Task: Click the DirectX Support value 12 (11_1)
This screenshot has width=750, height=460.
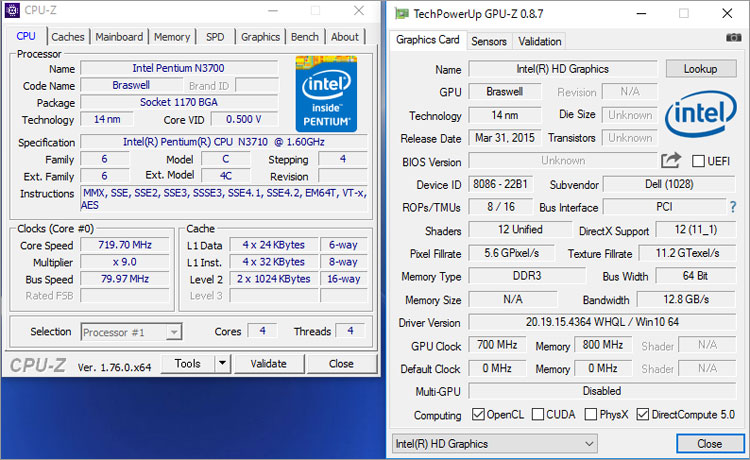Action: pyautogui.click(x=695, y=230)
